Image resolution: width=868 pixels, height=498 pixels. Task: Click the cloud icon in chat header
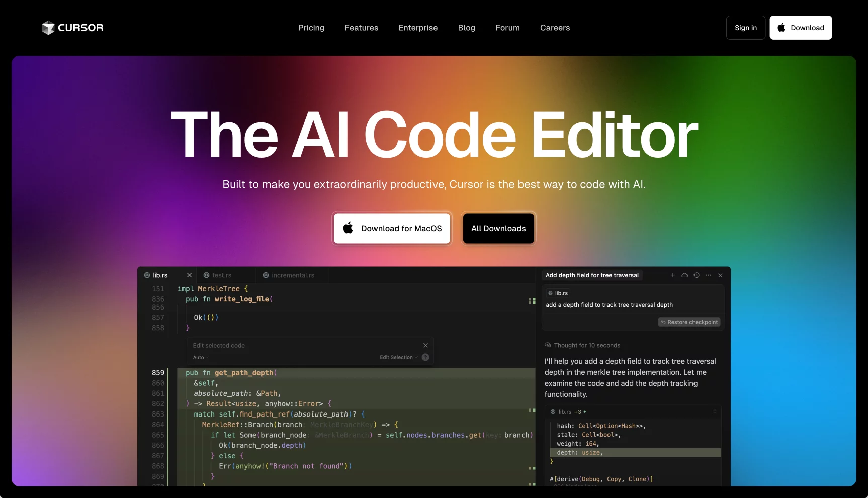tap(684, 275)
